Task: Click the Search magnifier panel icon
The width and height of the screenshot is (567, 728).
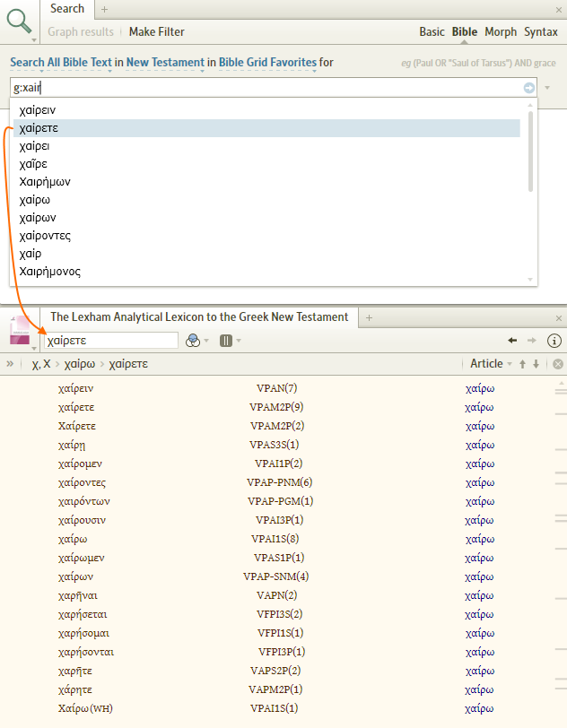Action: click(x=19, y=21)
